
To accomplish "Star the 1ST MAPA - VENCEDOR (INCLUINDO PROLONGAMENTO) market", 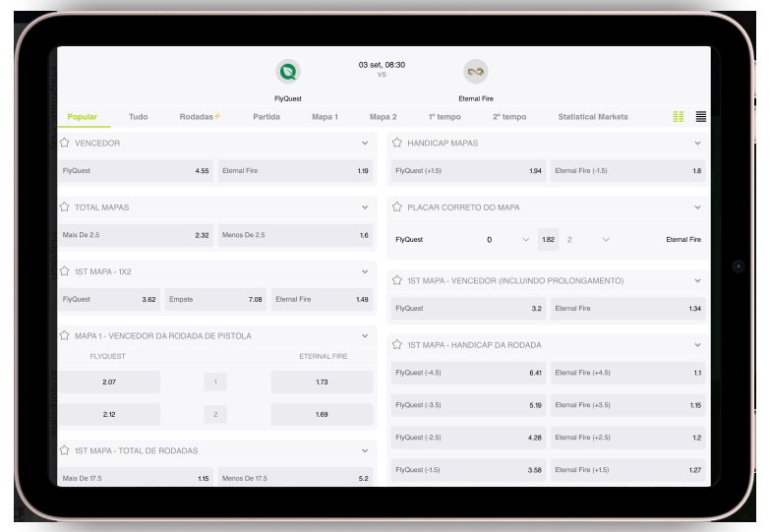I will click(x=397, y=280).
